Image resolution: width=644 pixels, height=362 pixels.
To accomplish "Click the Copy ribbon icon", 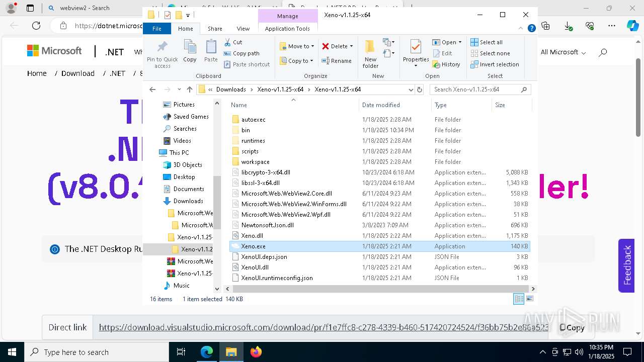I will pyautogui.click(x=190, y=51).
